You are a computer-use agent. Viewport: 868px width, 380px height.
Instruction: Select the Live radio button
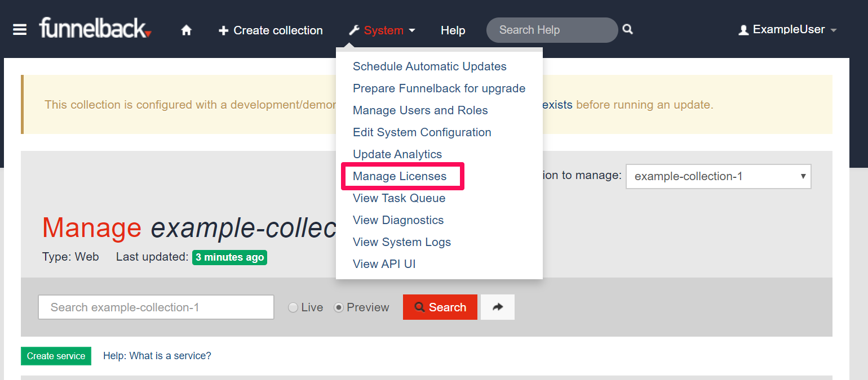293,307
